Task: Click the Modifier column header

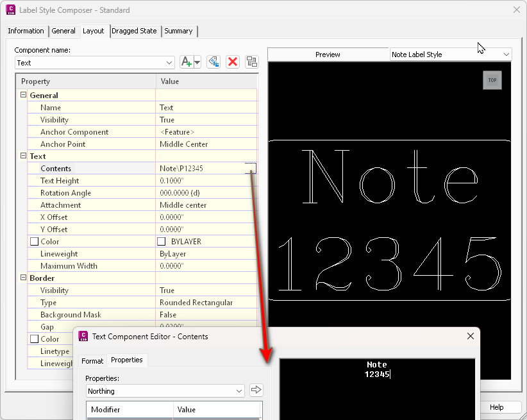Action: click(130, 410)
